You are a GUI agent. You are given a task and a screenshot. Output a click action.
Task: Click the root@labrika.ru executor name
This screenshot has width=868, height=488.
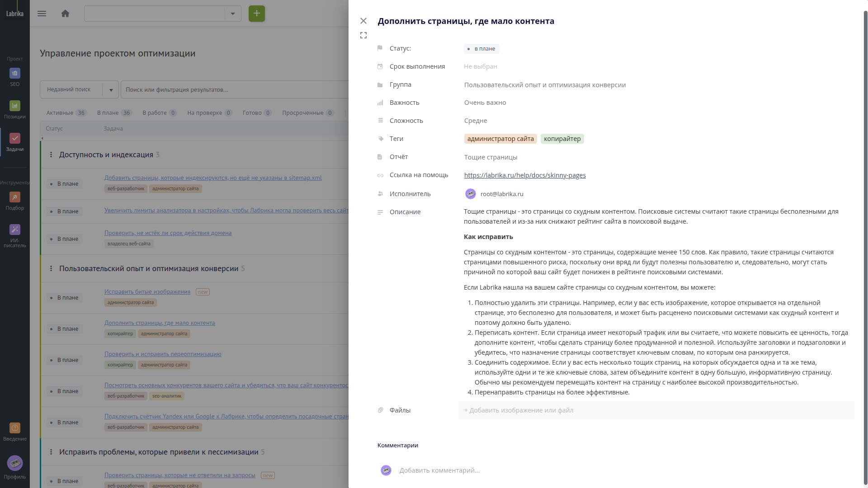tap(502, 194)
